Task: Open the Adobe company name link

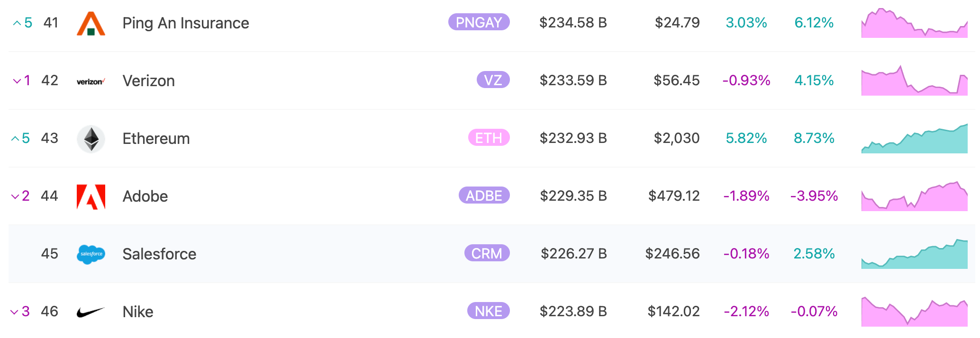Action: click(x=145, y=196)
